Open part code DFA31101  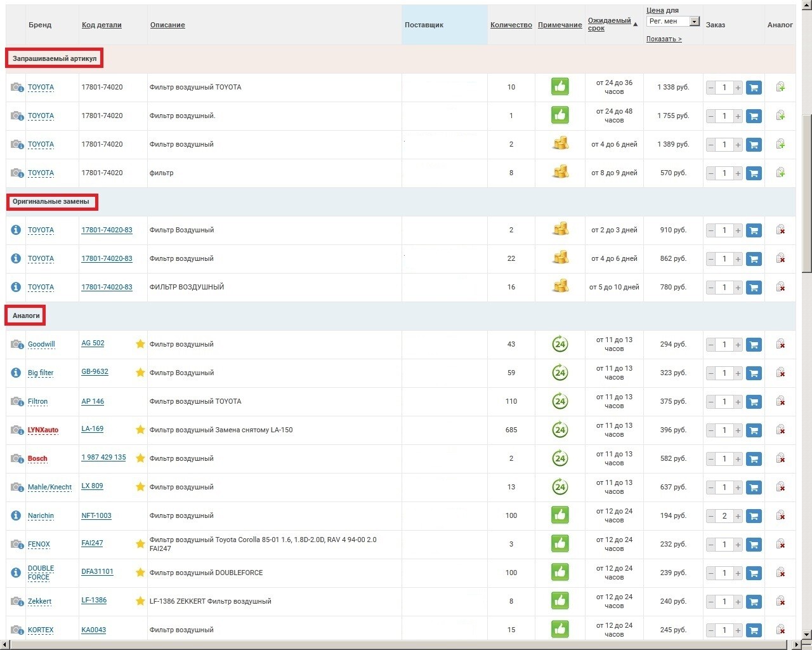coord(97,571)
